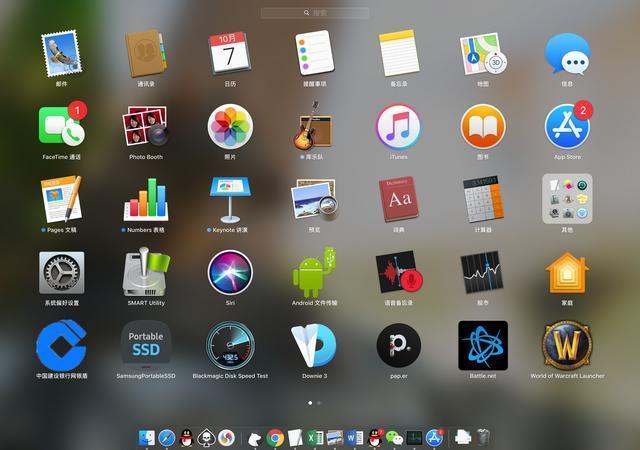Open the Stocks app
640x450 pixels.
point(483,272)
